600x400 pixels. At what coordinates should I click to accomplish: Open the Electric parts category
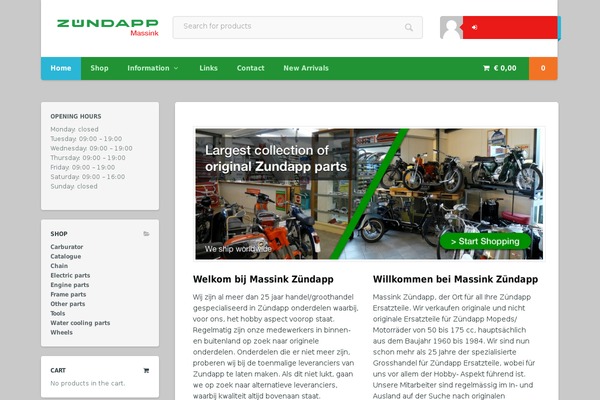[x=70, y=275]
